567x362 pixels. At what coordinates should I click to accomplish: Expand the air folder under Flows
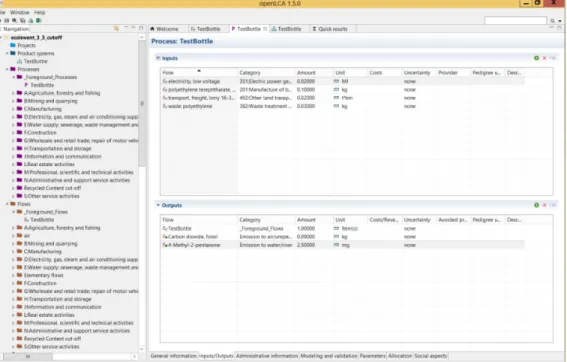(13, 235)
